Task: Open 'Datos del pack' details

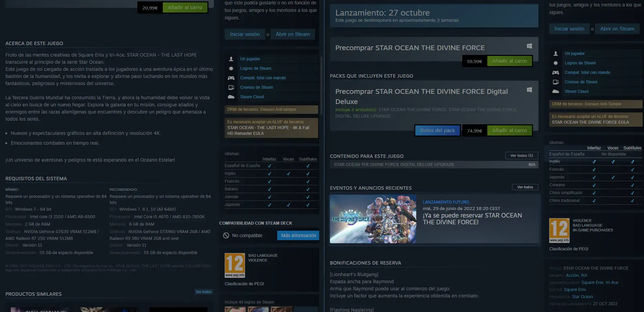Action: click(437, 131)
